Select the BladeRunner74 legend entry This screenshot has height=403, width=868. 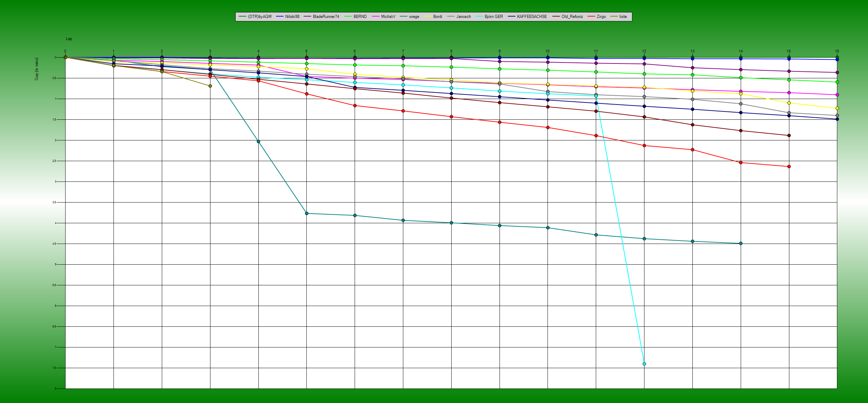(322, 17)
